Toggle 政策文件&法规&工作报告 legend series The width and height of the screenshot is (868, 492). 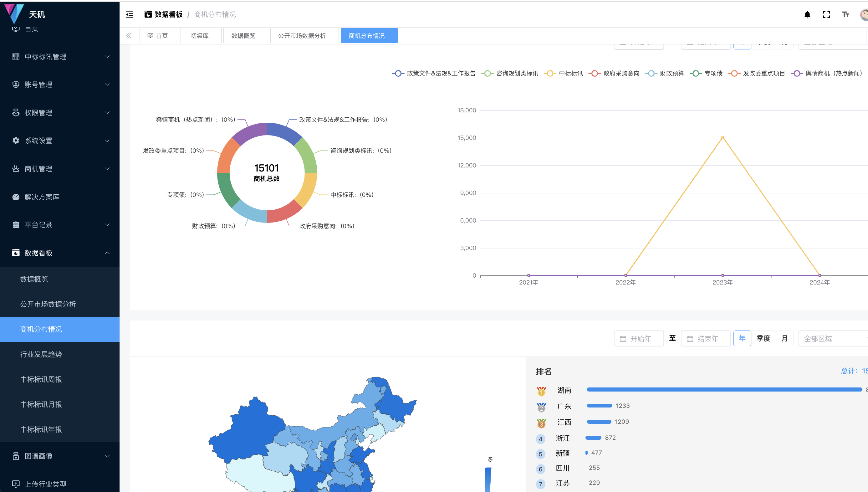click(x=434, y=73)
